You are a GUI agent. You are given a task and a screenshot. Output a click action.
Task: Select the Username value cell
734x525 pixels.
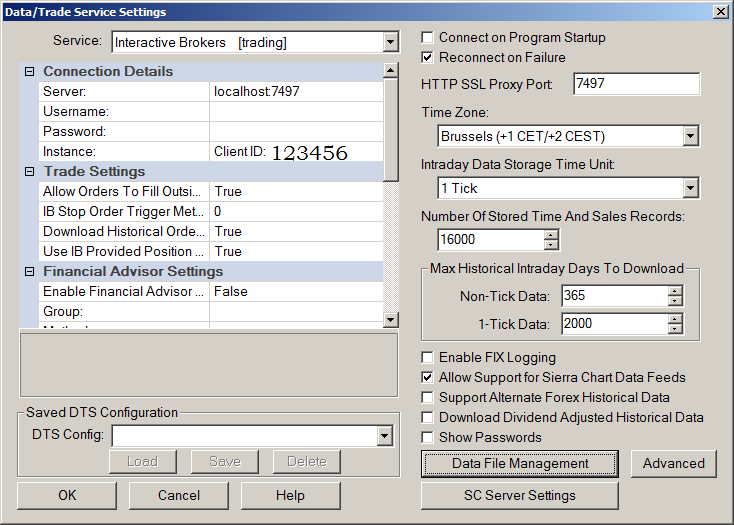coord(296,112)
